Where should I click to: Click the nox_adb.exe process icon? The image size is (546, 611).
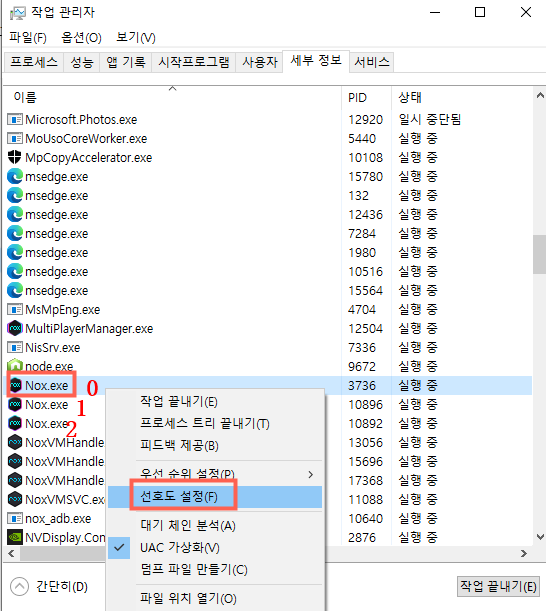[15, 519]
